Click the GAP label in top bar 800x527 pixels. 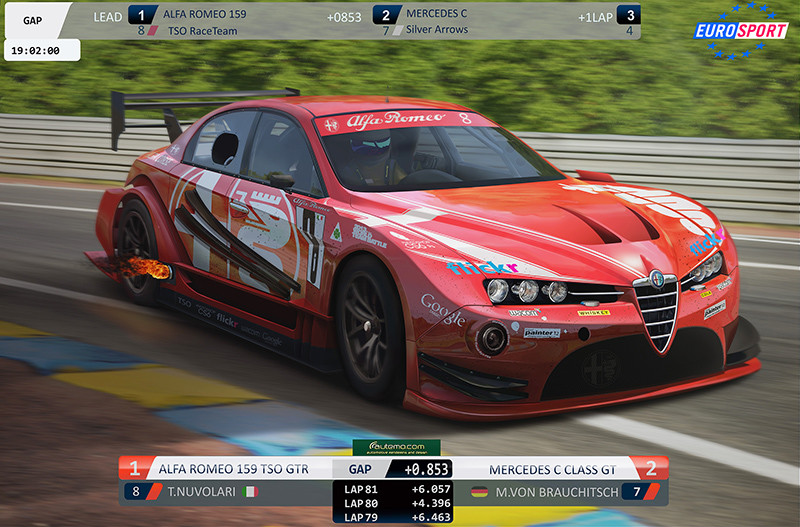point(32,20)
